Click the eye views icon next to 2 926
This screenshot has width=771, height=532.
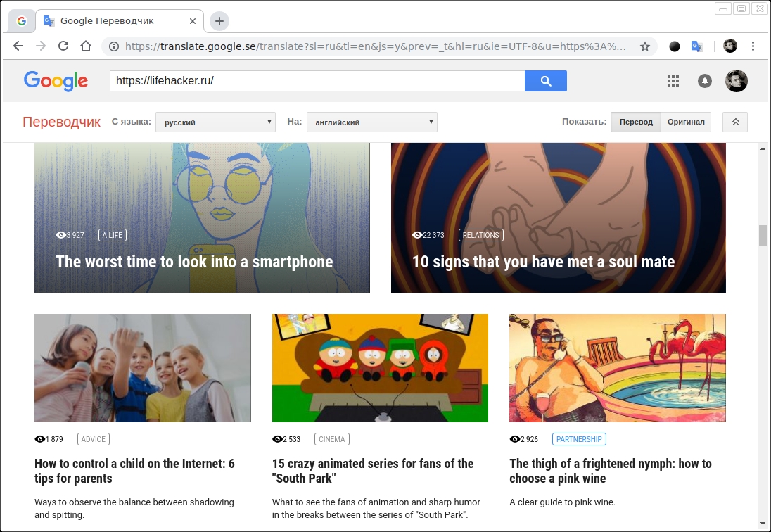(x=515, y=439)
